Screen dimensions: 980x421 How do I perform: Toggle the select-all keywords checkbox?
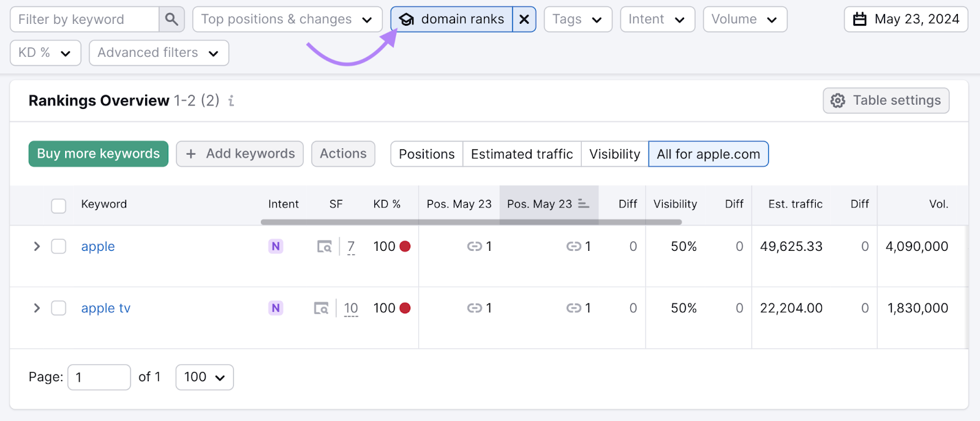(59, 206)
